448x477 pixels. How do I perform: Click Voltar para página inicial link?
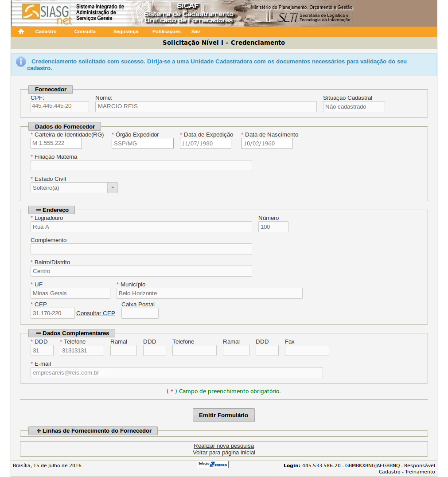224,452
